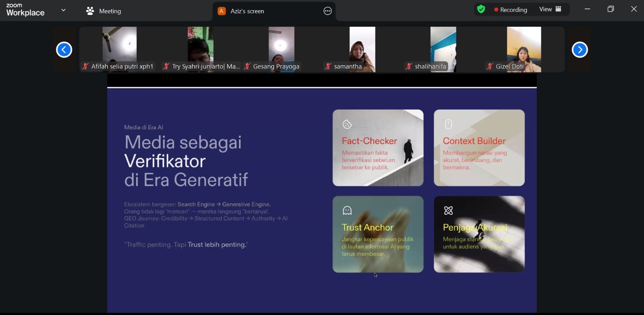Click atom icon on Penjaga Akurasi card
Viewport: 644px width, 315px height.
[x=448, y=211]
